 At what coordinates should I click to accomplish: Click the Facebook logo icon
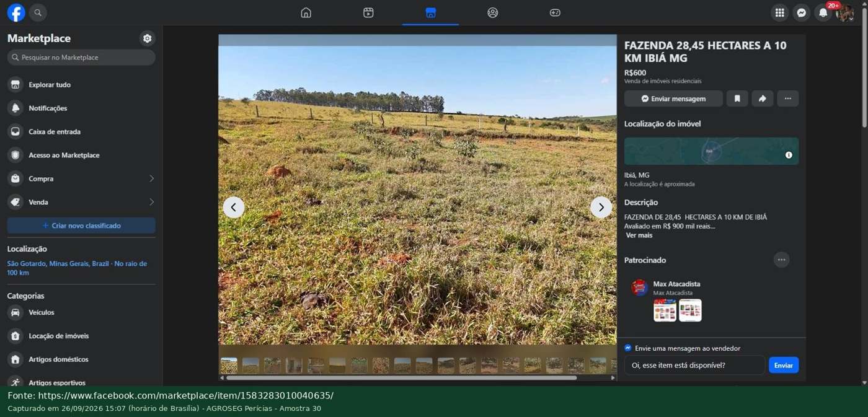coord(16,12)
